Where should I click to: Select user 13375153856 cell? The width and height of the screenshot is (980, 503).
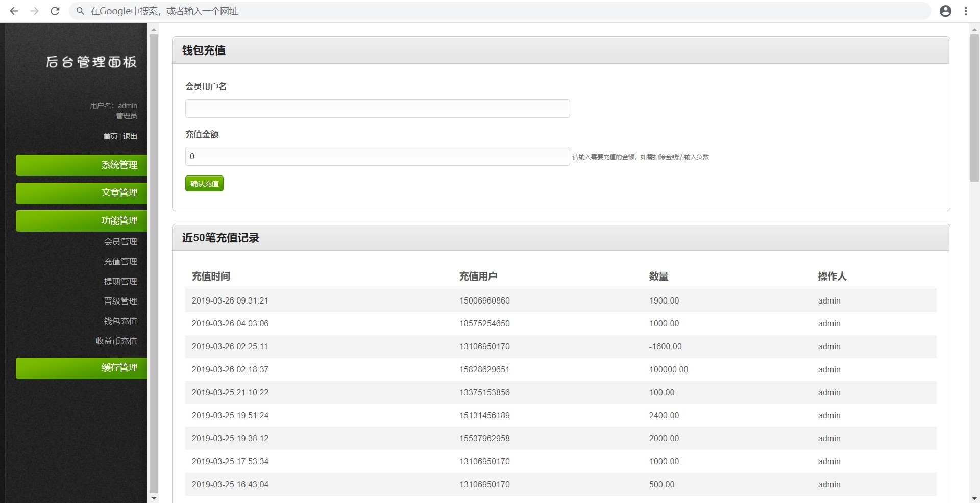[x=484, y=393]
